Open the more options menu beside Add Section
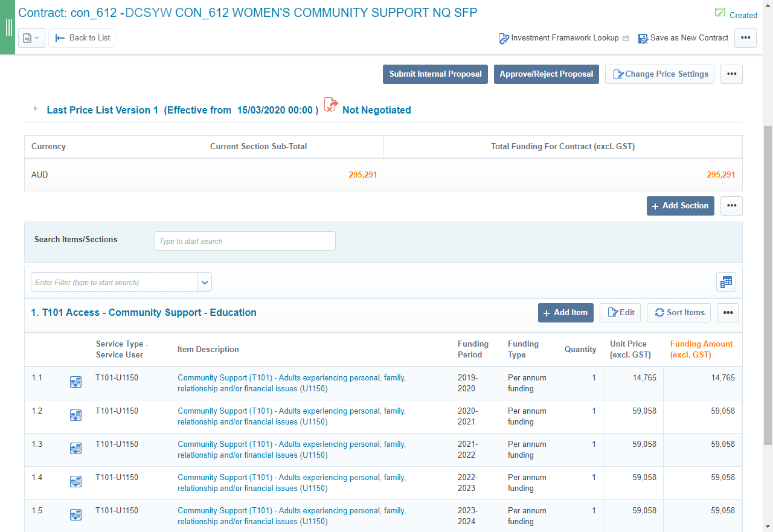Screen dimensions: 773x532 pos(731,206)
